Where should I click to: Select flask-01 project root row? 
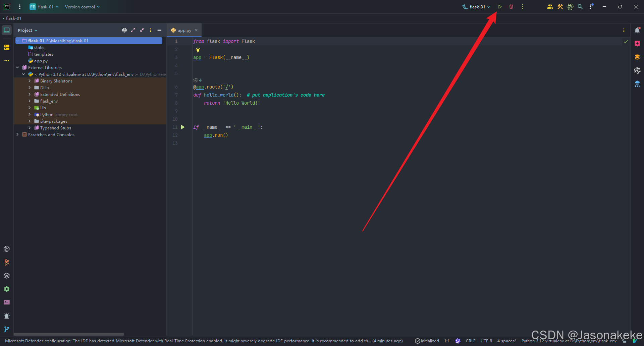(x=89, y=41)
